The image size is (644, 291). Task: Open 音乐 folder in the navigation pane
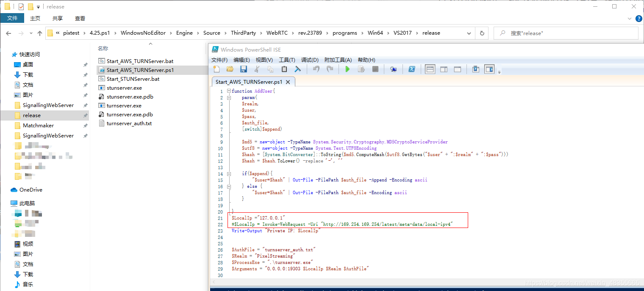28,285
